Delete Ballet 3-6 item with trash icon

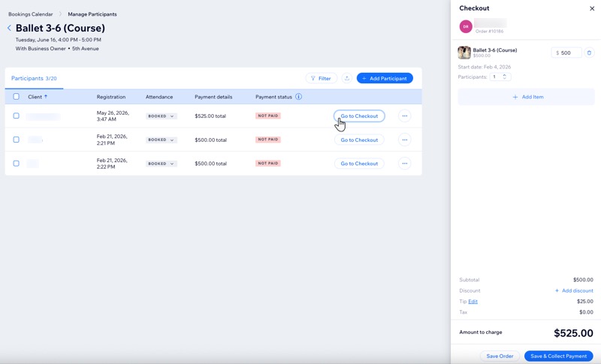[589, 53]
